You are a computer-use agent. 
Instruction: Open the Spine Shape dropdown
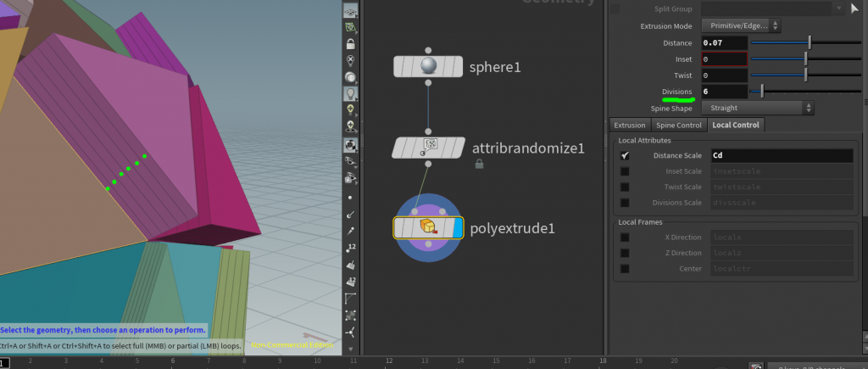[x=758, y=108]
